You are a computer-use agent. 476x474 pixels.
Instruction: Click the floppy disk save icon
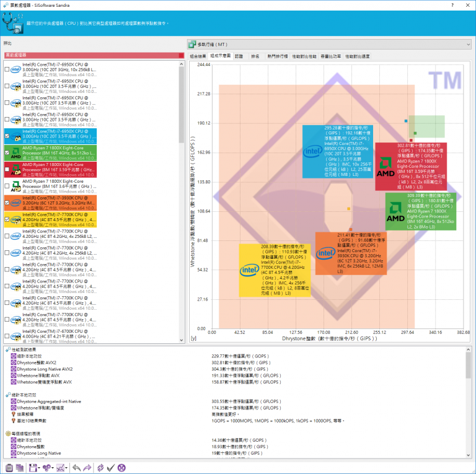click(x=33, y=468)
